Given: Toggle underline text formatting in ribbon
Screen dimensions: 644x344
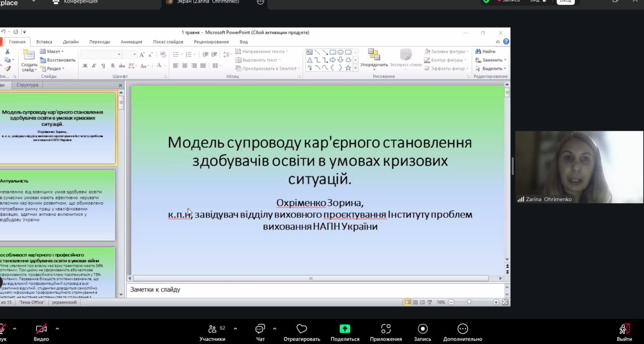Looking at the screenshot, I should point(103,66).
